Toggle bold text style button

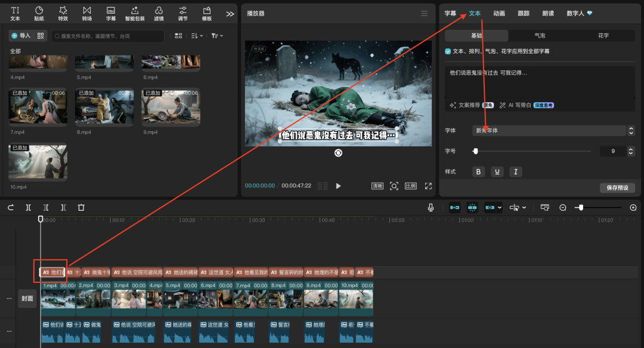(x=478, y=172)
